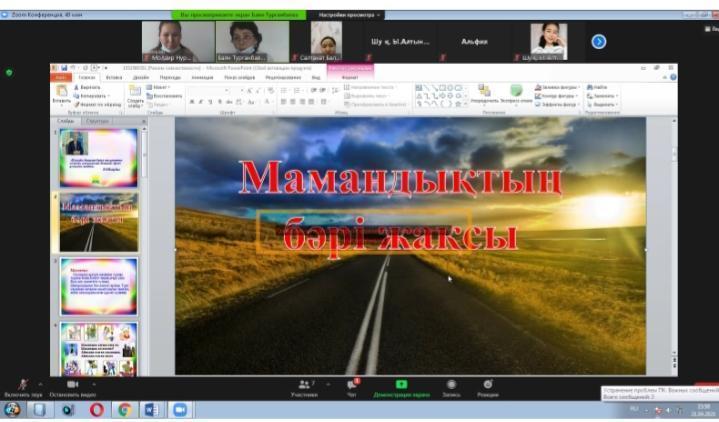Click the Создать слайд button
The width and height of the screenshot is (719, 422).
(x=135, y=95)
